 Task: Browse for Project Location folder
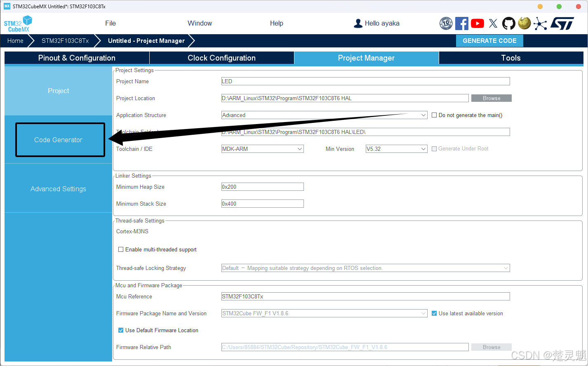point(492,98)
